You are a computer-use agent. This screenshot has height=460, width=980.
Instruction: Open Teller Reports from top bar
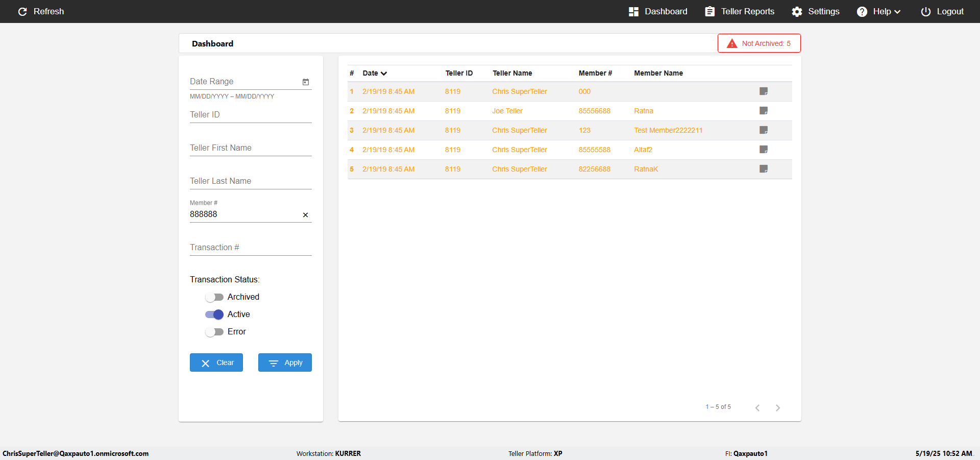click(740, 11)
